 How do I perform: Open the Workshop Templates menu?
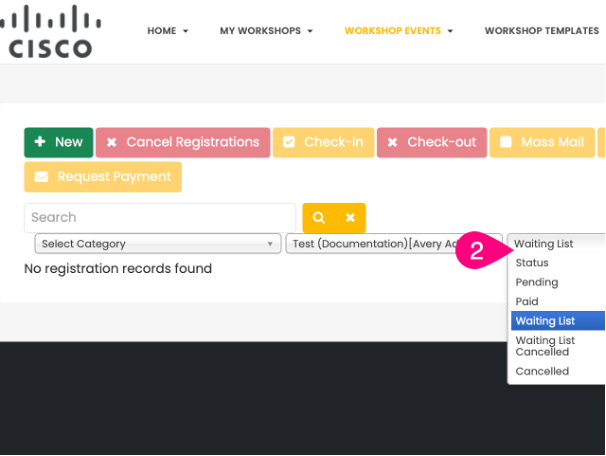tap(541, 31)
